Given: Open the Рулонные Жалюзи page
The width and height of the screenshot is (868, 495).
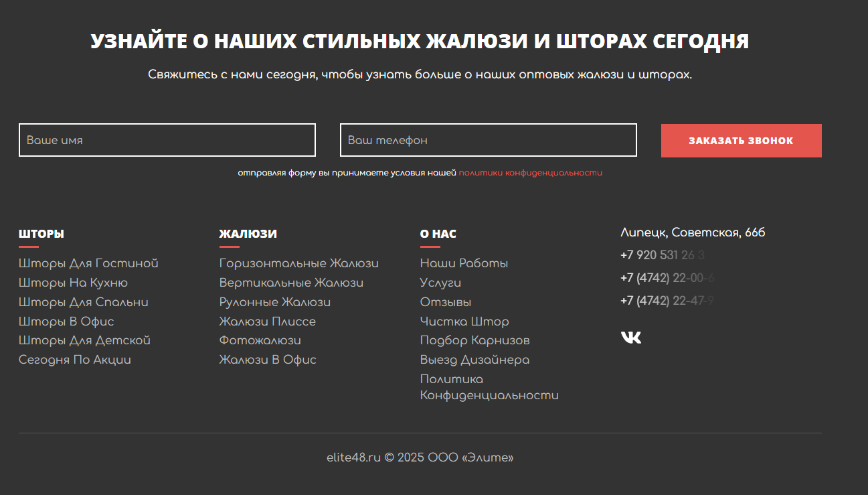Looking at the screenshot, I should click(x=274, y=301).
